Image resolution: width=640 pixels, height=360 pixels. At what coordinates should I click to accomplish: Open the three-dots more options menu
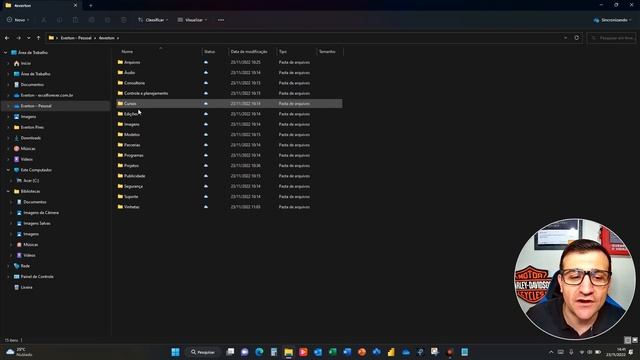tap(221, 20)
